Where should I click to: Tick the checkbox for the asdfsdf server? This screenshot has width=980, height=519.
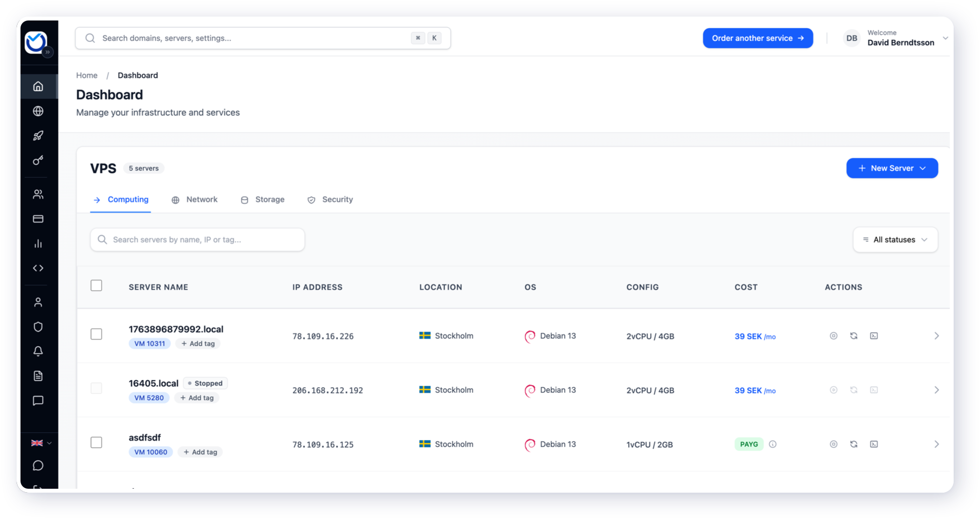(x=96, y=442)
